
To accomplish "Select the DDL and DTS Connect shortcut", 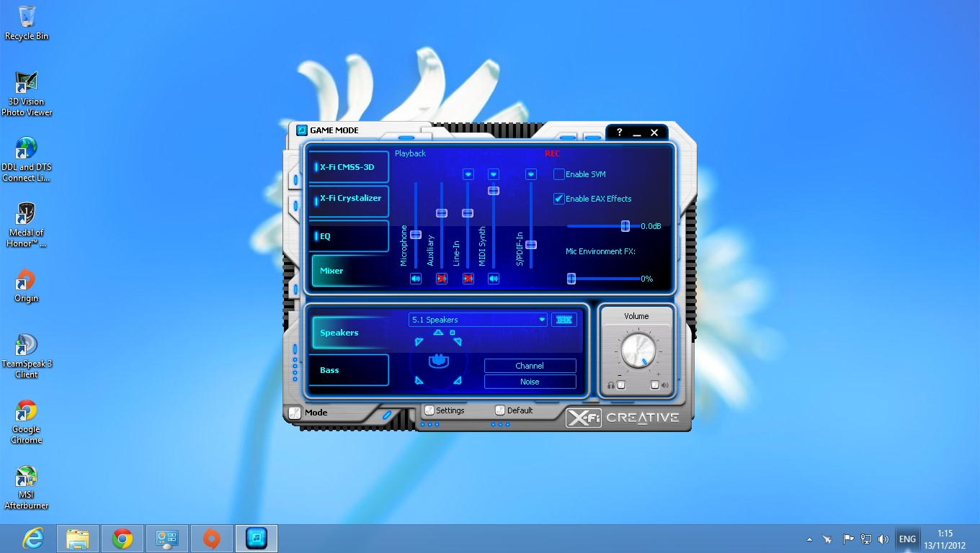I will click(x=27, y=159).
